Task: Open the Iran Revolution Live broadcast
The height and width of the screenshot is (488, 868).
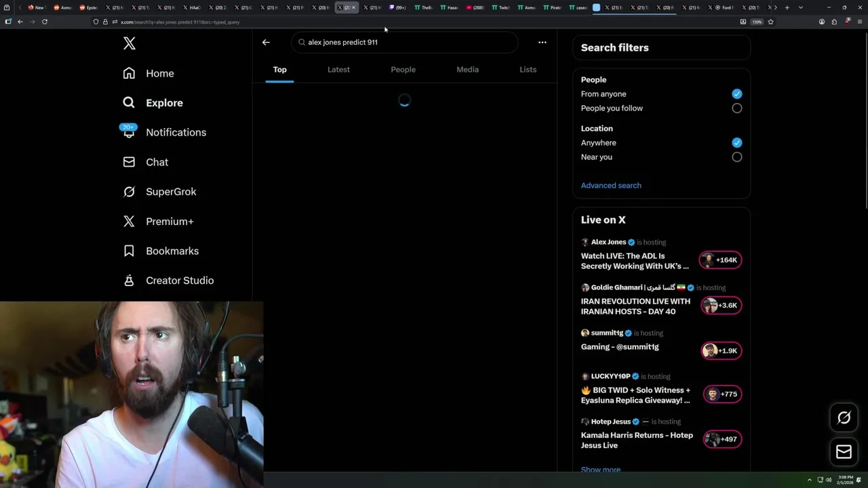Action: 635,306
